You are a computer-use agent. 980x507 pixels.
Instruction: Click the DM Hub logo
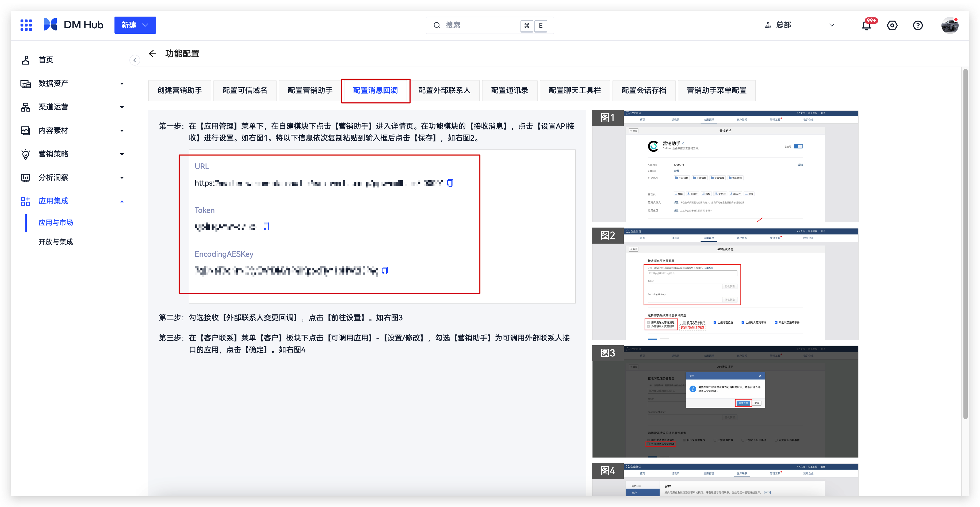click(73, 25)
